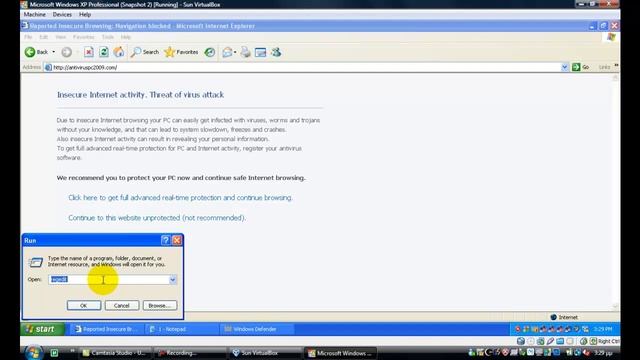Viewport: 640px width, 360px height.
Task: Click the page icon in Address bar
Action: (x=48, y=67)
